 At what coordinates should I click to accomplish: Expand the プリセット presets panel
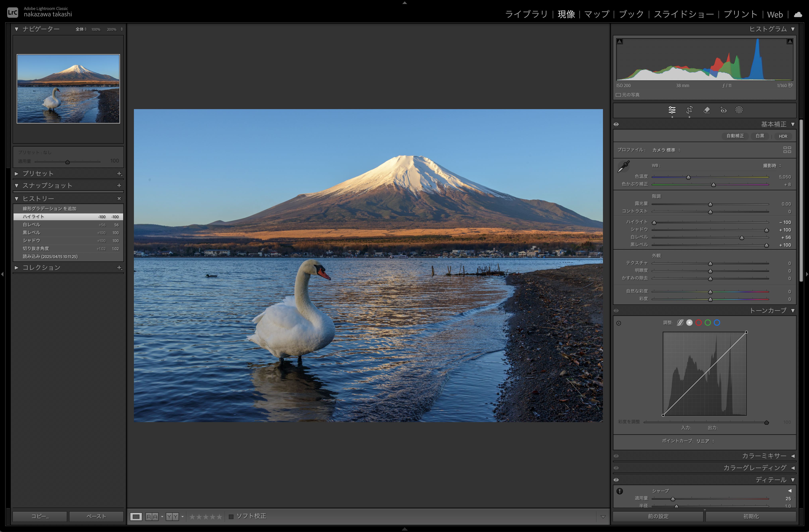click(16, 174)
